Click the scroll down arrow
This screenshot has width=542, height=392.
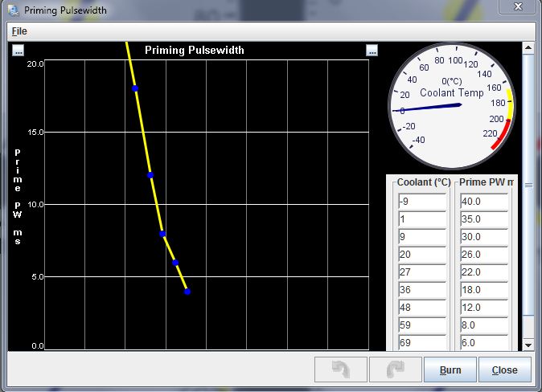[528, 344]
